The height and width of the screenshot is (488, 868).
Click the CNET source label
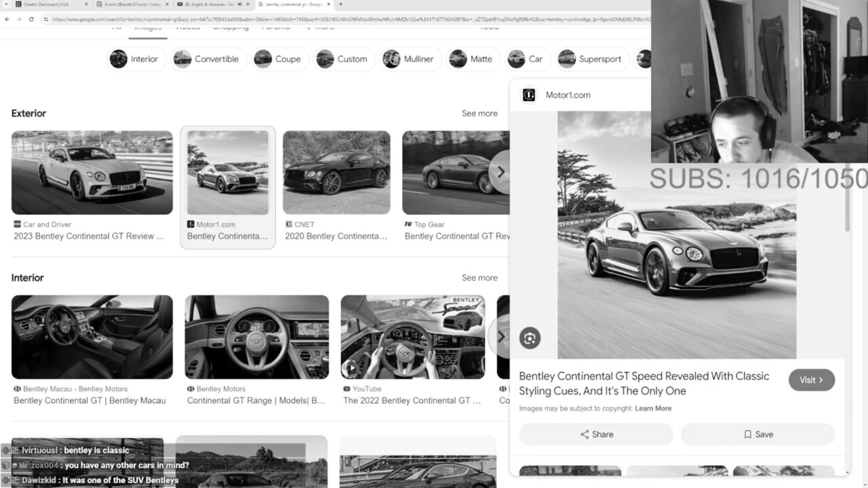[304, 224]
